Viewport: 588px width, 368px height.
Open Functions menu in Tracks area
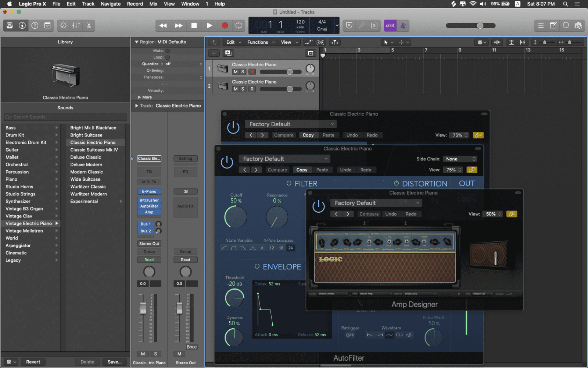[261, 42]
